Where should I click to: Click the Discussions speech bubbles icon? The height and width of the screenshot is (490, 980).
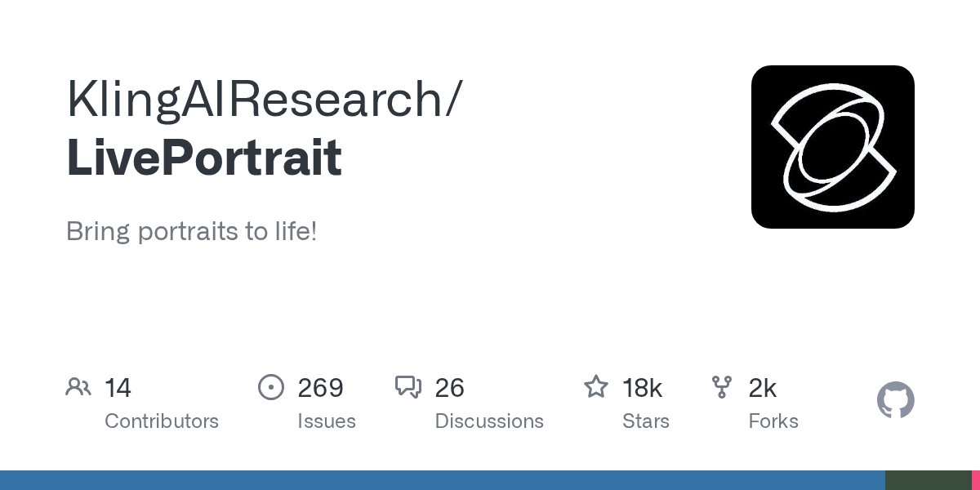(x=408, y=387)
